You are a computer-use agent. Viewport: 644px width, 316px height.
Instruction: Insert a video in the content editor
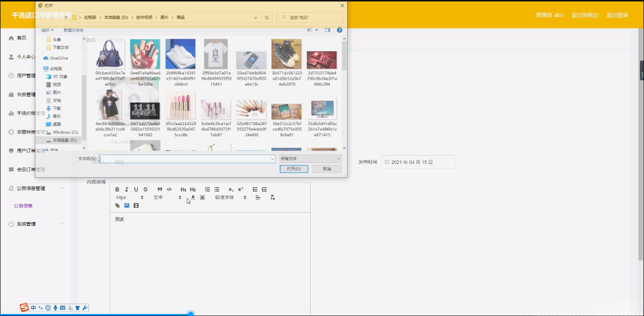click(x=136, y=205)
